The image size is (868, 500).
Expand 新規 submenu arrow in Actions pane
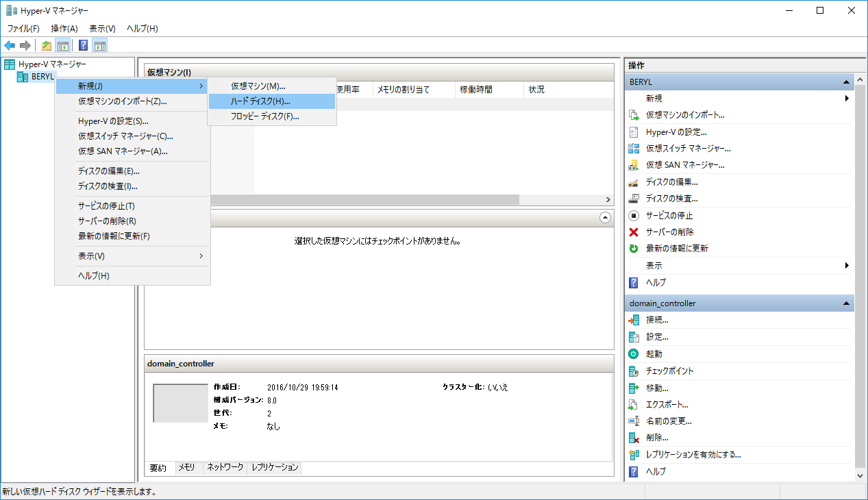click(x=847, y=98)
